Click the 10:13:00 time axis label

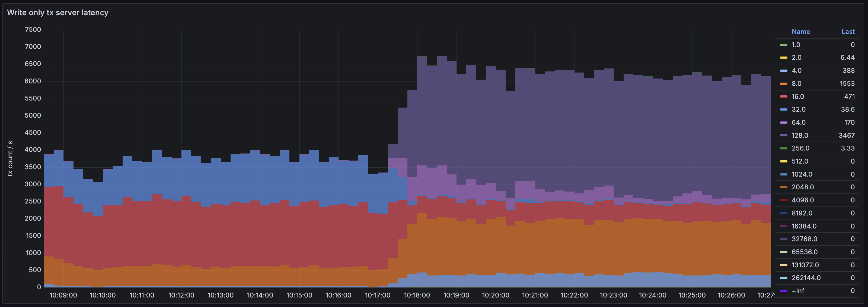coord(220,295)
